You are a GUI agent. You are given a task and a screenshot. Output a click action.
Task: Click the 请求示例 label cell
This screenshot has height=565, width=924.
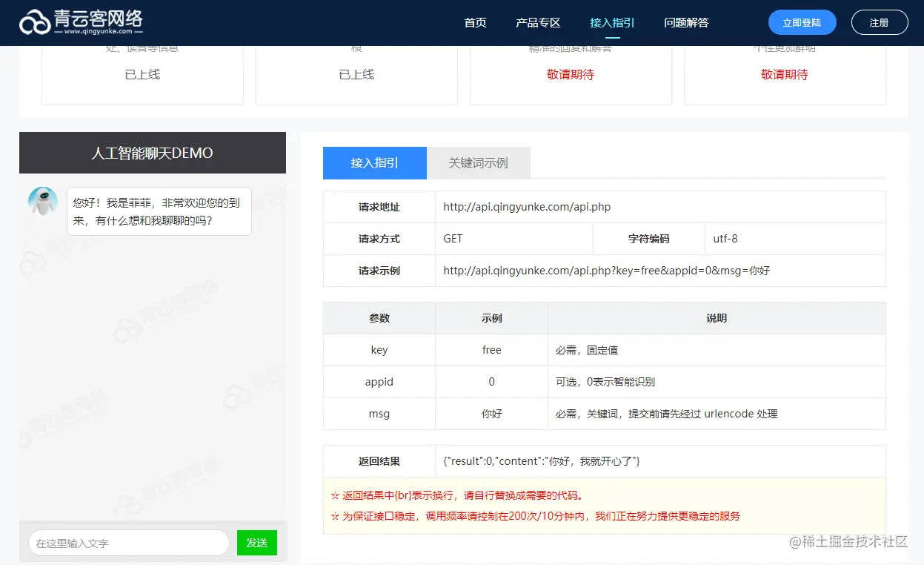pos(379,271)
